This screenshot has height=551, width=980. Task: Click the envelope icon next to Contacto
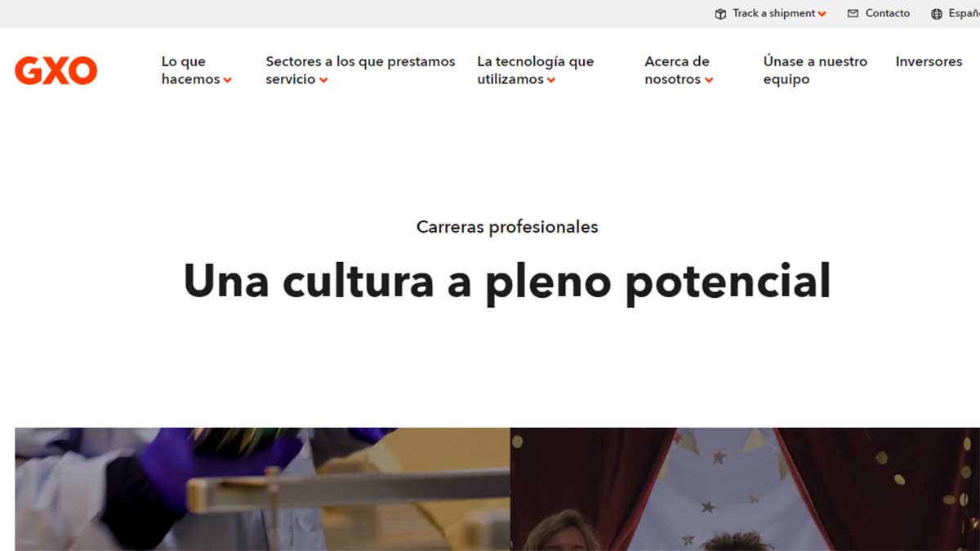click(853, 14)
